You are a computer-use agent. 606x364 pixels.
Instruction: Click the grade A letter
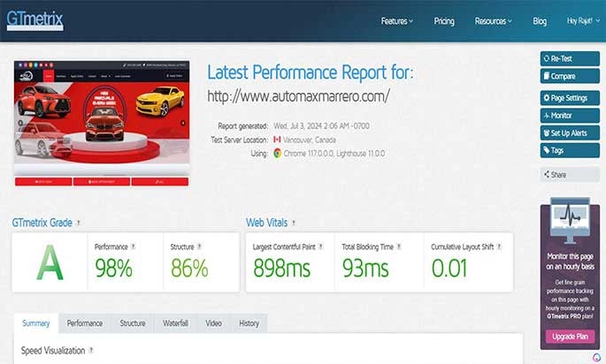coord(50,263)
